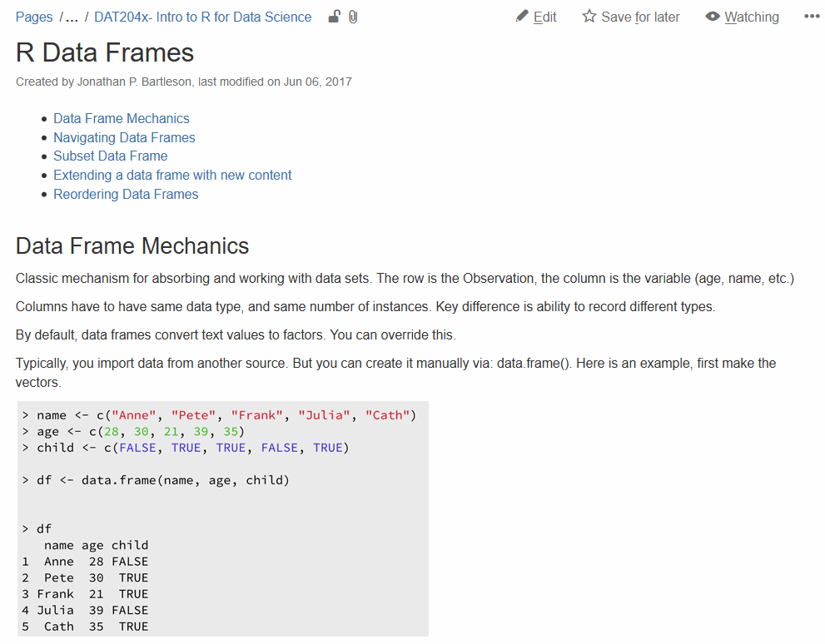Click the Edit pencil button
825x644 pixels.
(536, 17)
